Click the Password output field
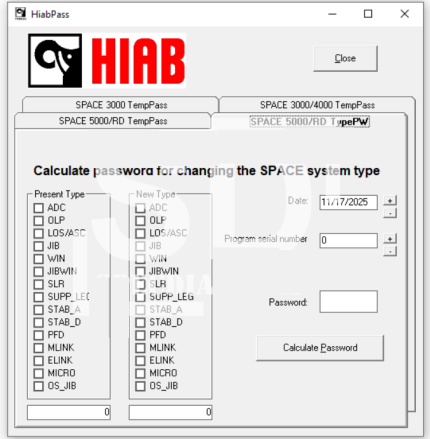 point(348,302)
